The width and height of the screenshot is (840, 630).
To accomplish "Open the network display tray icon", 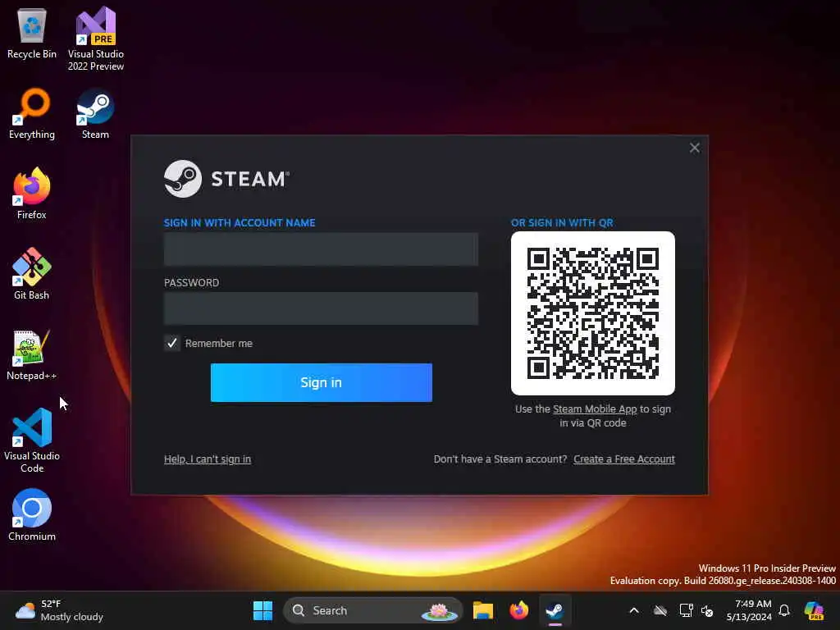I will coord(686,610).
